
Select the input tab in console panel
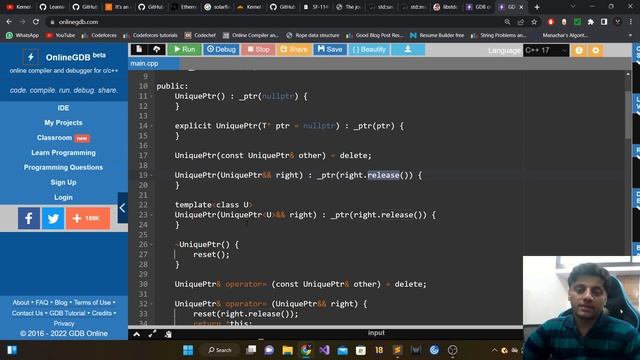pos(376,333)
